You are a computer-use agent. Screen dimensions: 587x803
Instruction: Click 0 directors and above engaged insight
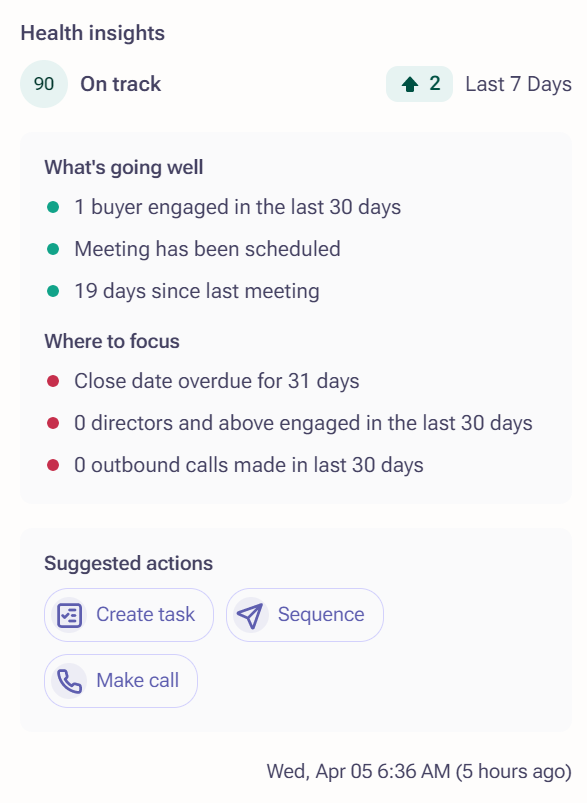303,424
